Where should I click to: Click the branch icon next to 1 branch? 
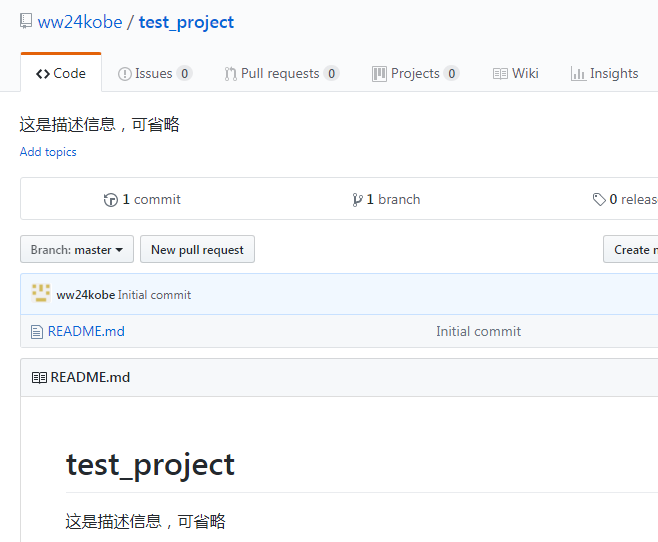click(358, 200)
